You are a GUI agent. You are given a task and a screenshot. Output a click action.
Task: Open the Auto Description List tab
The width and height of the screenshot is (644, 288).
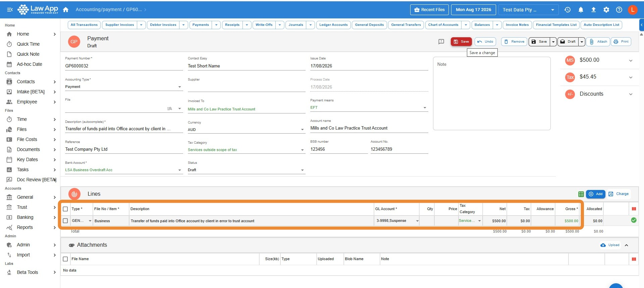(601, 25)
